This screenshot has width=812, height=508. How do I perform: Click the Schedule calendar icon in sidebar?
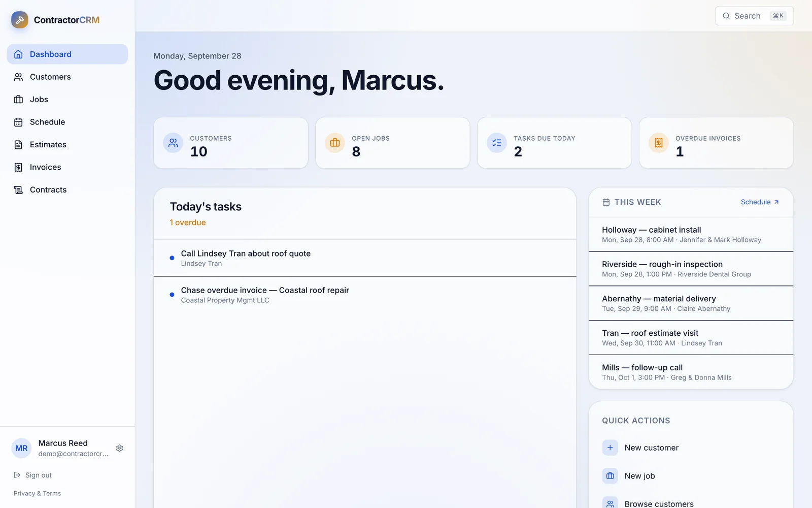(x=18, y=122)
